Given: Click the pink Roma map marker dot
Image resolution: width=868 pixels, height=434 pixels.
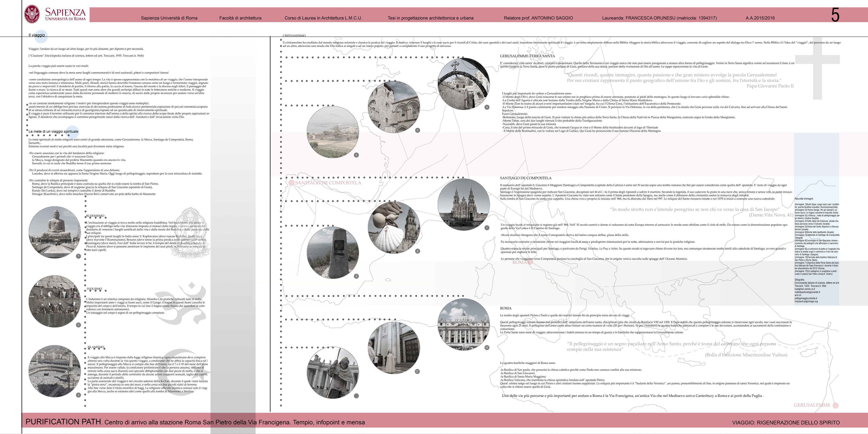Looking at the screenshot, I should [x=530, y=262].
